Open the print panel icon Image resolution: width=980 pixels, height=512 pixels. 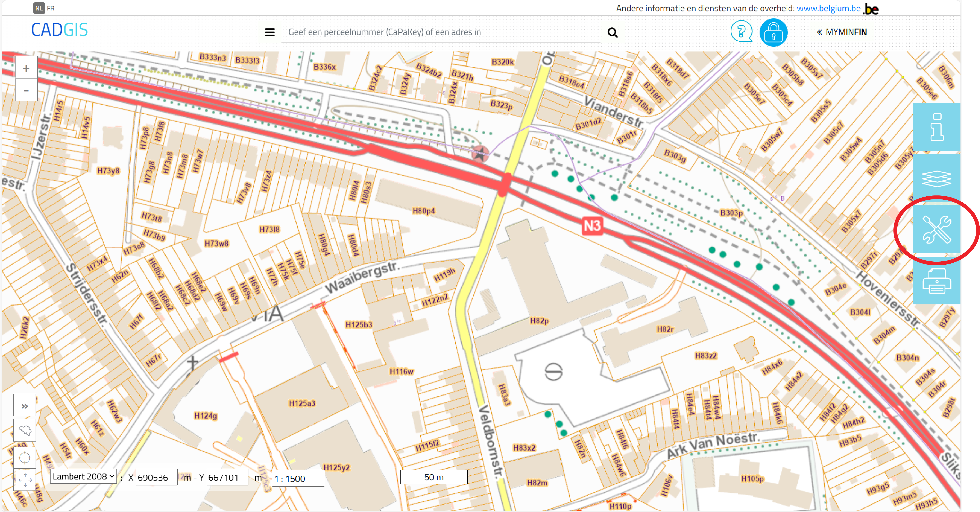(936, 281)
